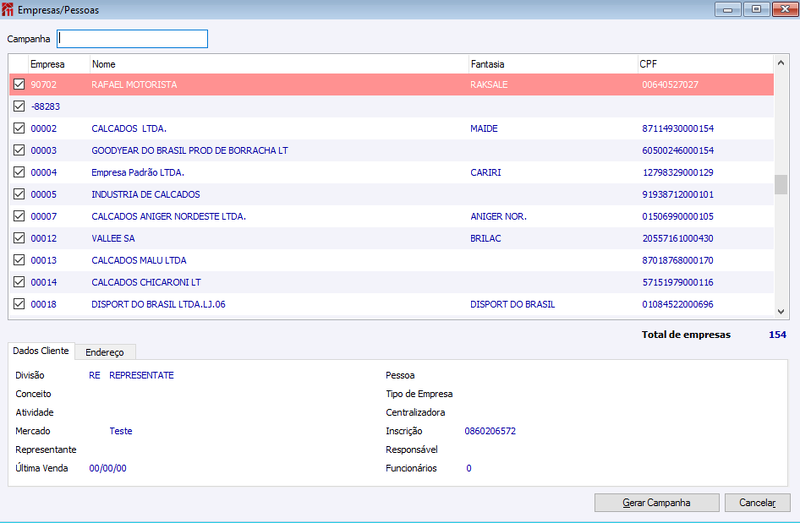Click the ANIGER NOR. fantasia cell

coord(498,216)
